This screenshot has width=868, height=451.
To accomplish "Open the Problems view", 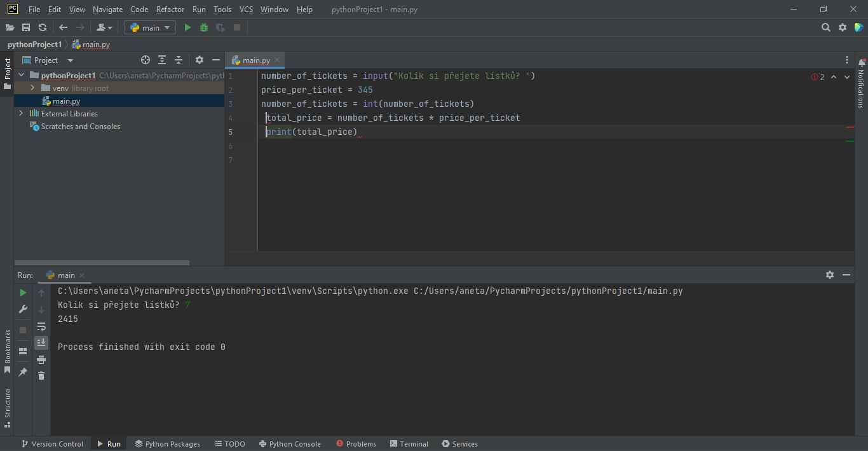I will [x=356, y=443].
